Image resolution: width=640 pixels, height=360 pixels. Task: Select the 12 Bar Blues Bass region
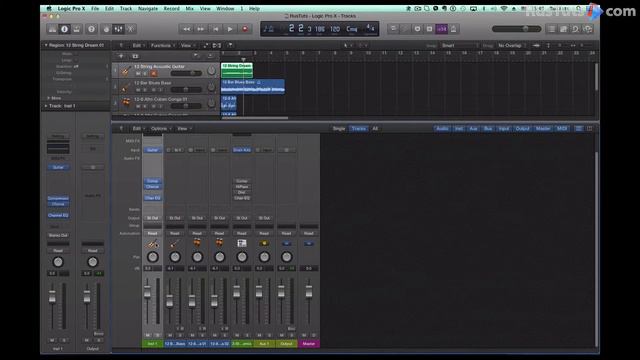click(253, 86)
